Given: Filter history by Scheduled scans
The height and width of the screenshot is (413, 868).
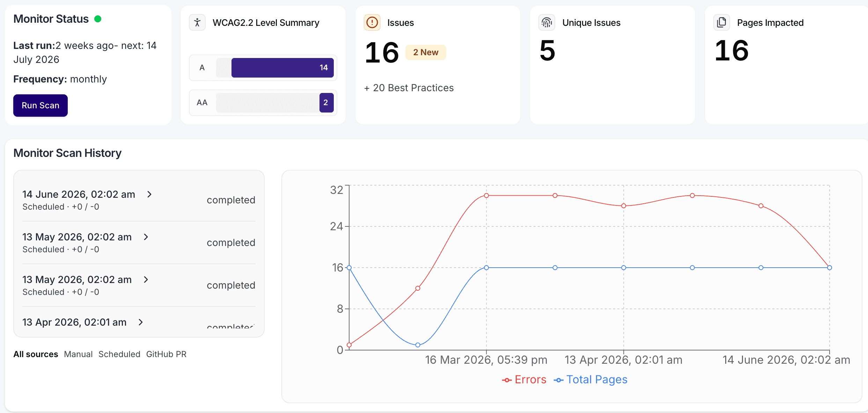Looking at the screenshot, I should (119, 354).
